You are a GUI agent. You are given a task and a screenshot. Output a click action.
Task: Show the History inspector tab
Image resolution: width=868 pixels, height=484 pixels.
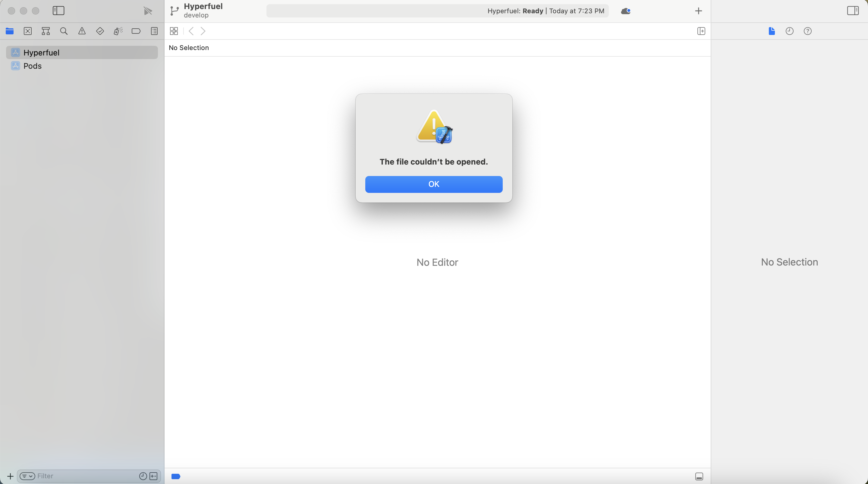tap(790, 31)
